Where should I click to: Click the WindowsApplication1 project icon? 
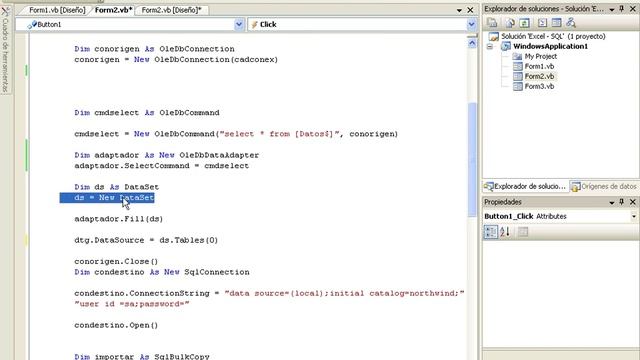[x=506, y=46]
